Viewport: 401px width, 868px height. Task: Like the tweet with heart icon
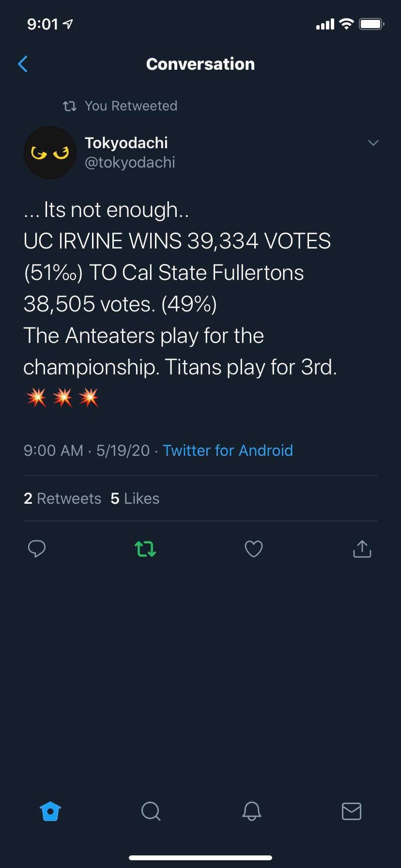253,549
